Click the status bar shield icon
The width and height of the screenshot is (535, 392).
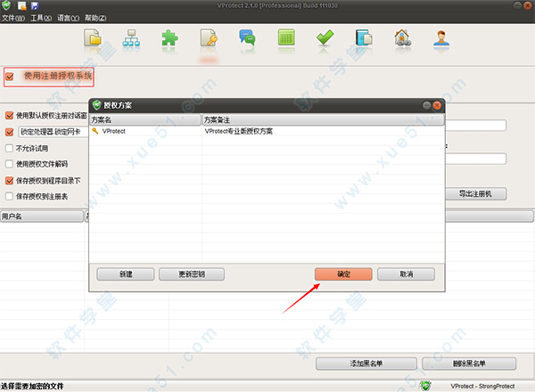(x=425, y=386)
